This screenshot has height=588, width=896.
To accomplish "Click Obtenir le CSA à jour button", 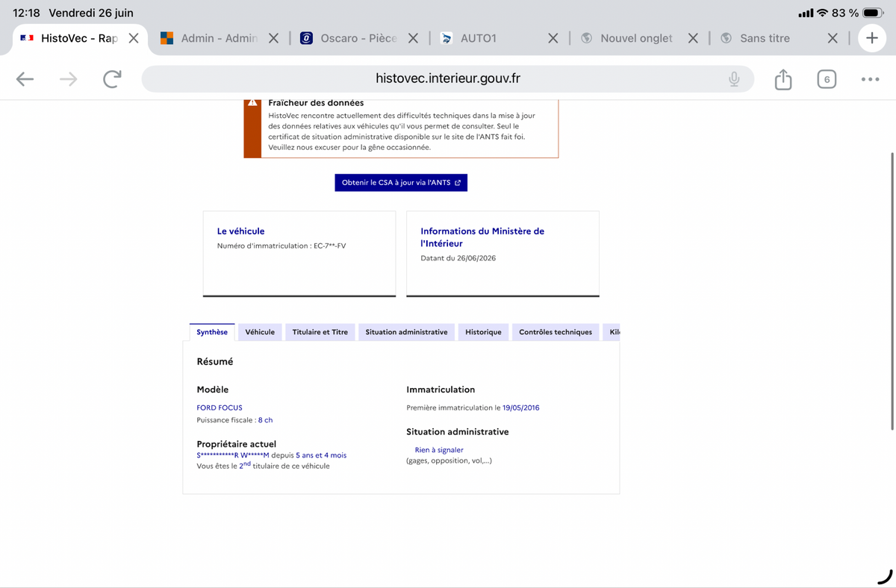I will 401,183.
